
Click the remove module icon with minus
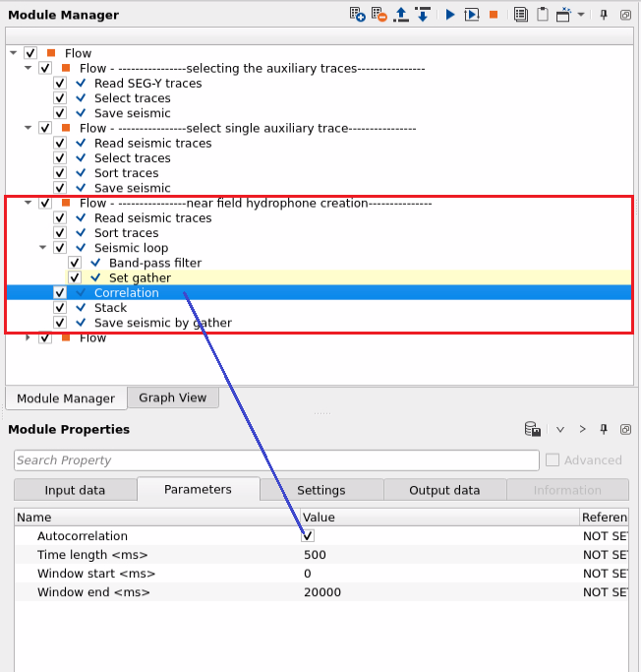click(x=379, y=15)
